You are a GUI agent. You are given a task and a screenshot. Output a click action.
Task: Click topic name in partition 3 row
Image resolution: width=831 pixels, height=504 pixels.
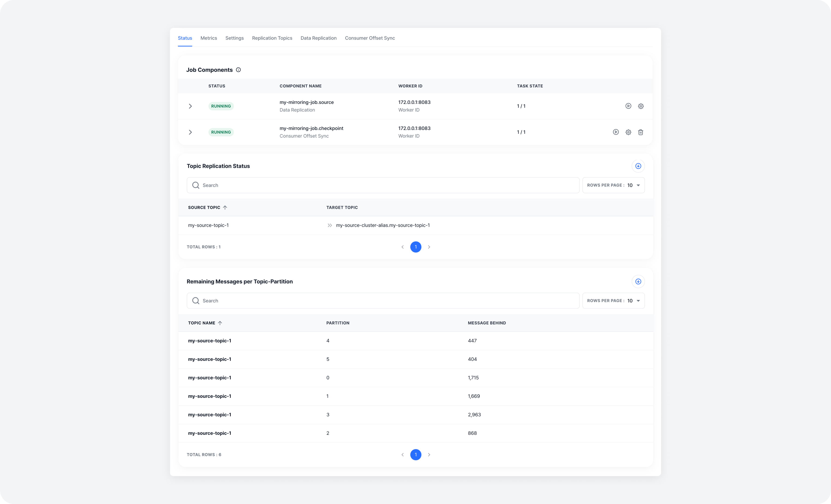(210, 415)
